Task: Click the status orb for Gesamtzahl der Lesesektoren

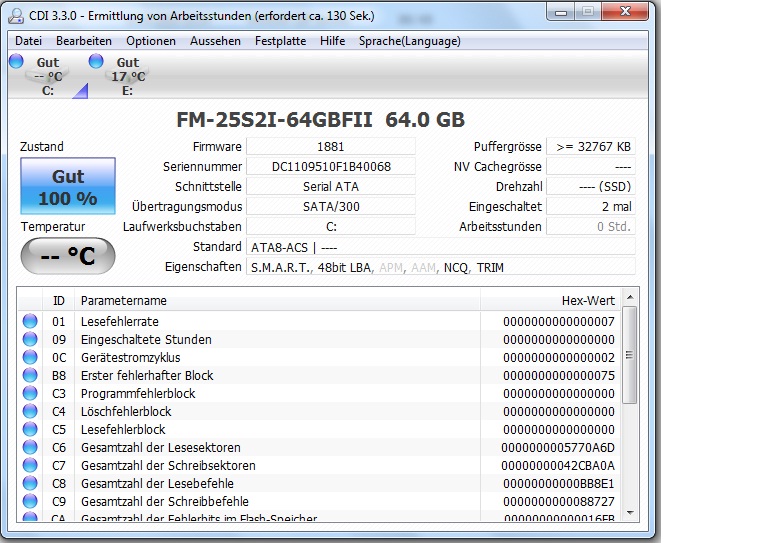Action: click(x=30, y=448)
